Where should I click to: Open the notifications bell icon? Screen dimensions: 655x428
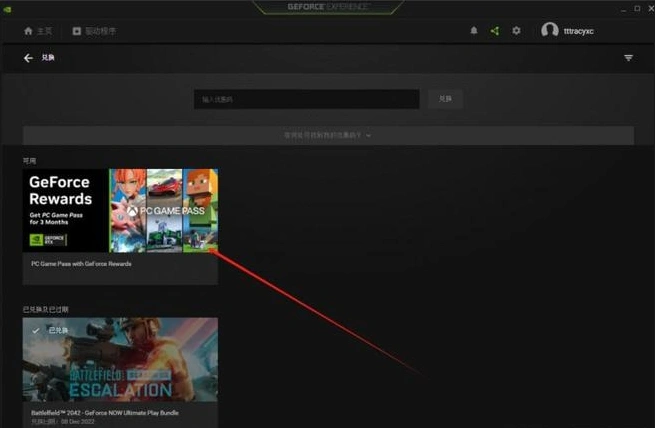pyautogui.click(x=474, y=30)
